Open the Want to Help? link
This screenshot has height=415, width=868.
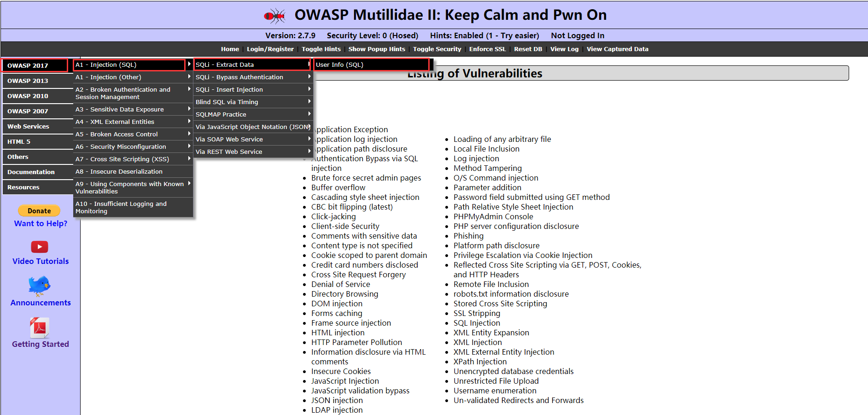41,223
